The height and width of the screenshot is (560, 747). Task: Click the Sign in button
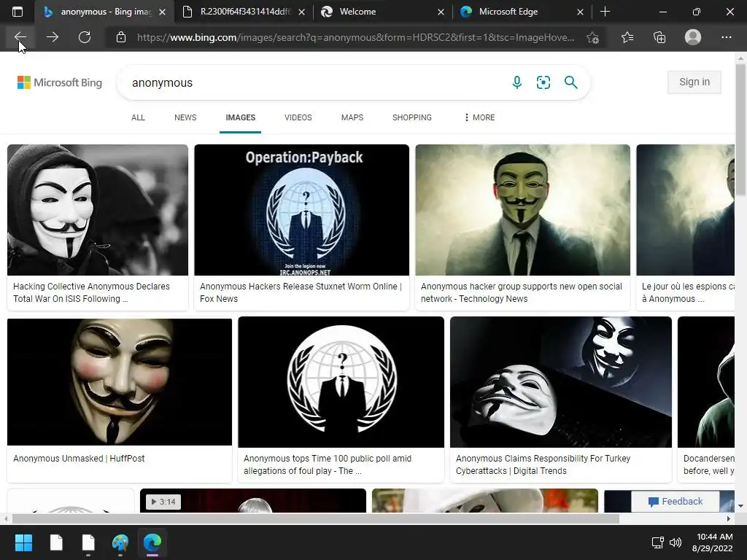[x=694, y=82]
